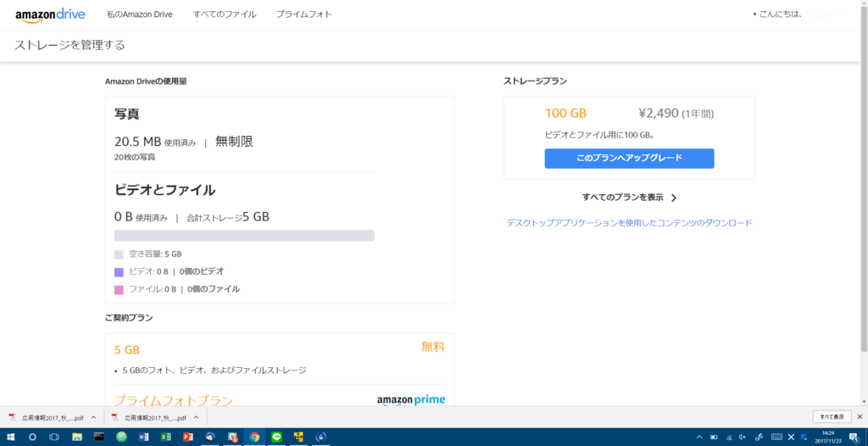Image resolution: width=868 pixels, height=446 pixels.
Task: Click the amazon prime logo
Action: 411,400
